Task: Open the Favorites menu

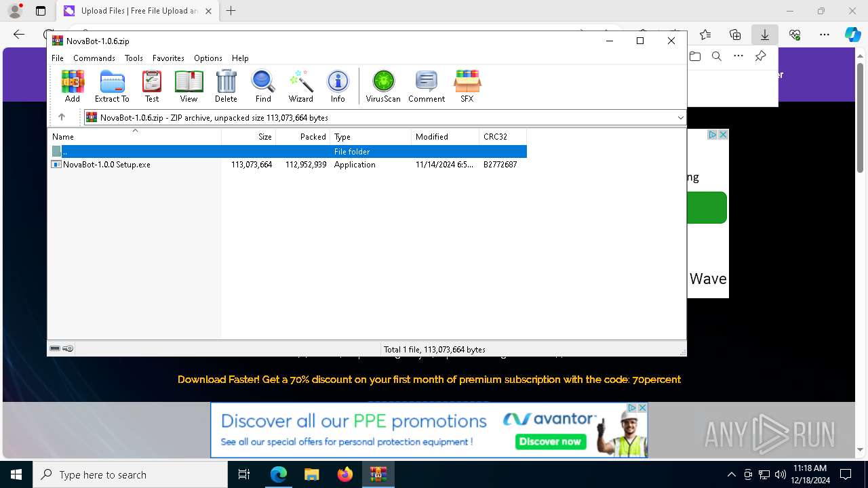Action: pos(168,58)
